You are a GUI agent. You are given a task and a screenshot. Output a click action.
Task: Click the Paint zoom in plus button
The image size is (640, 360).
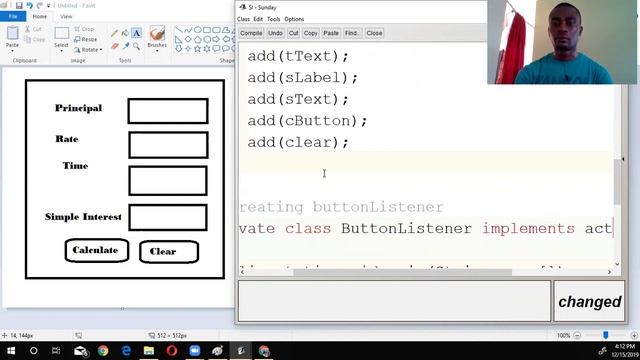(634, 336)
